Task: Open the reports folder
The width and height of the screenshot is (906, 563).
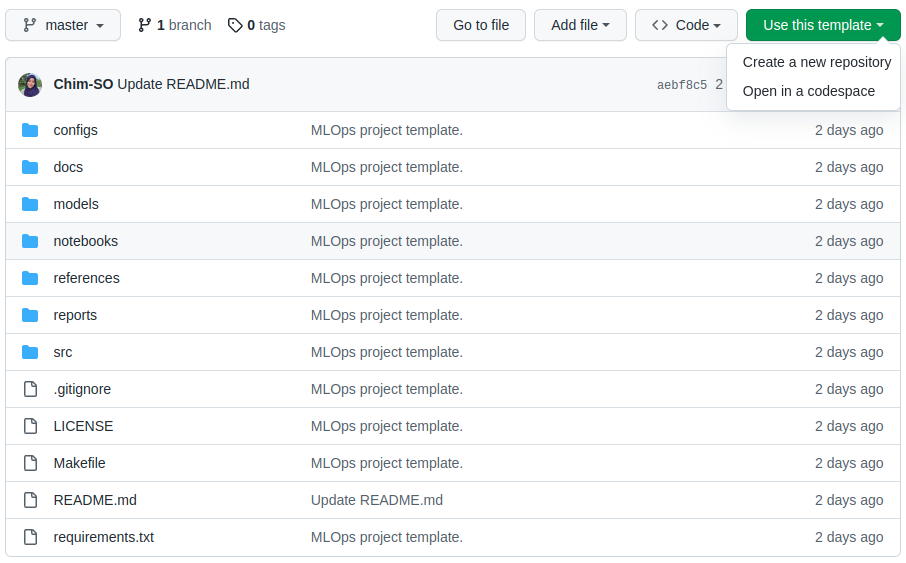Action: point(75,315)
